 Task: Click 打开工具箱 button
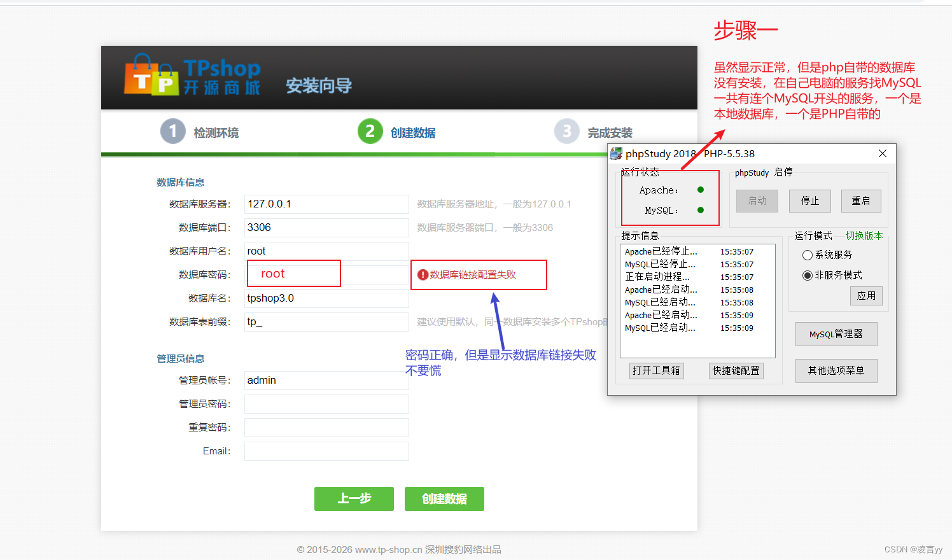pyautogui.click(x=657, y=371)
